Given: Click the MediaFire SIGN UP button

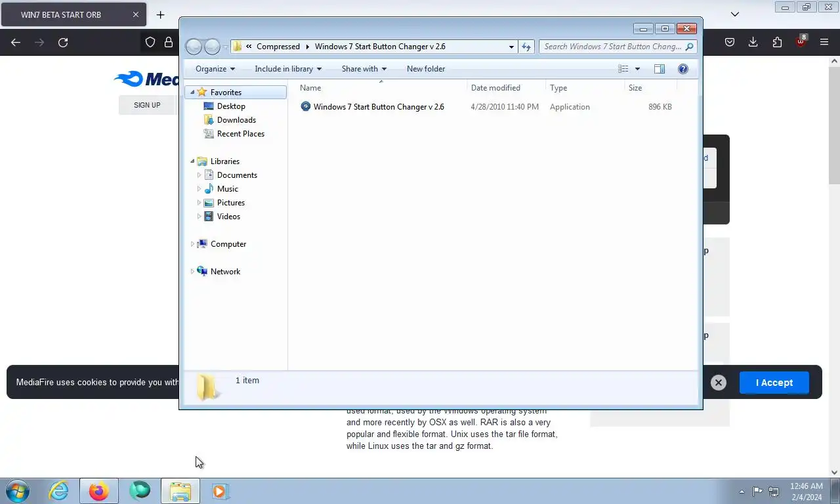Looking at the screenshot, I should click(x=147, y=105).
